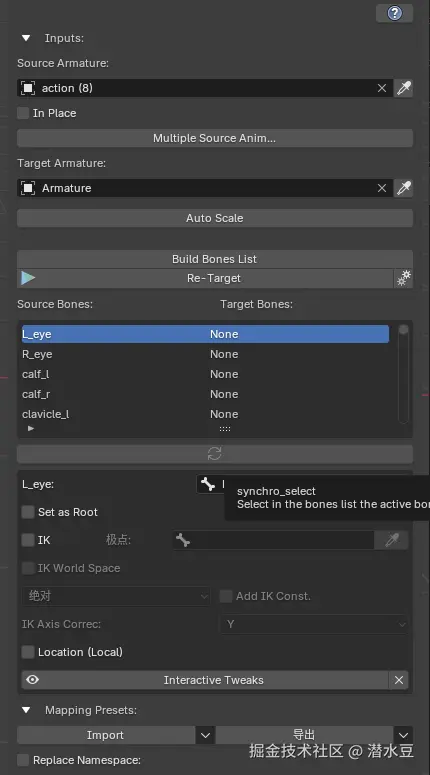
Task: Cancel Interactive Tweaks with the X button
Action: tap(399, 680)
